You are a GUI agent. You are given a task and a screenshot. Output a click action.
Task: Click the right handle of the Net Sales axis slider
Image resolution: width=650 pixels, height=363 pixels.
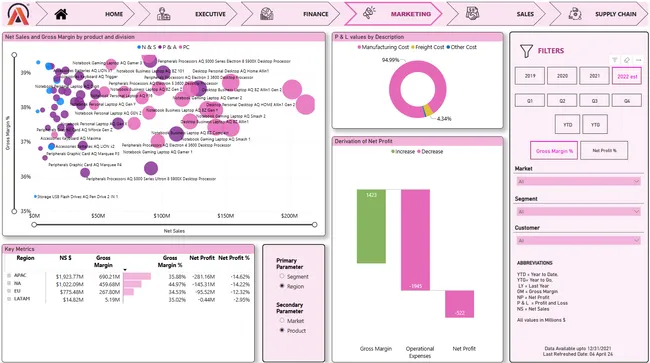[x=315, y=225]
